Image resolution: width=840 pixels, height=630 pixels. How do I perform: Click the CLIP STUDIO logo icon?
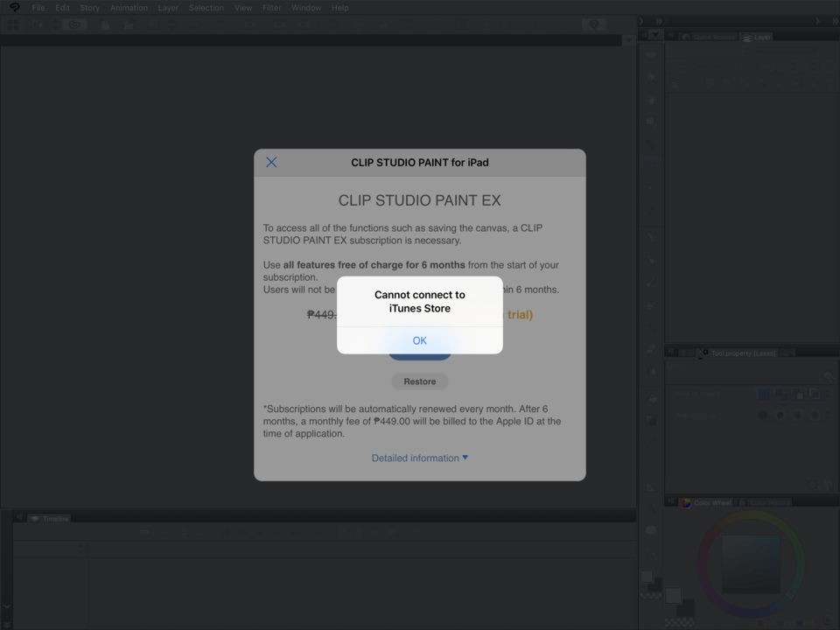coord(15,8)
